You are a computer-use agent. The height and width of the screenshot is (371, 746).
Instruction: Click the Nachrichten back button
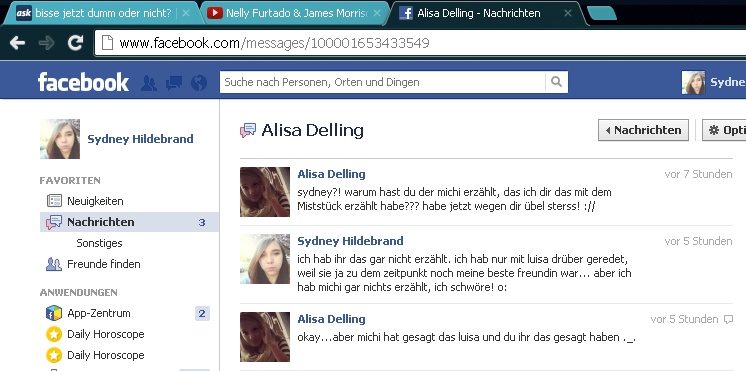click(x=643, y=130)
